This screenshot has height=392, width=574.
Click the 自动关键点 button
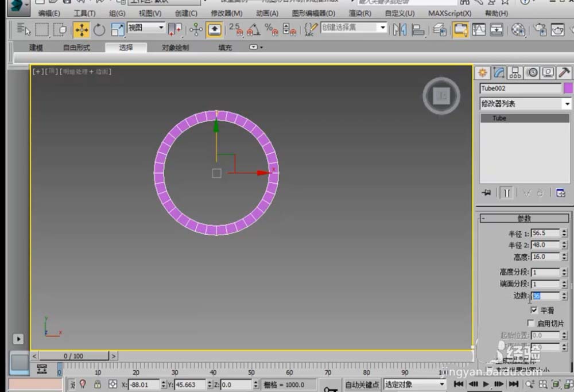tap(362, 385)
